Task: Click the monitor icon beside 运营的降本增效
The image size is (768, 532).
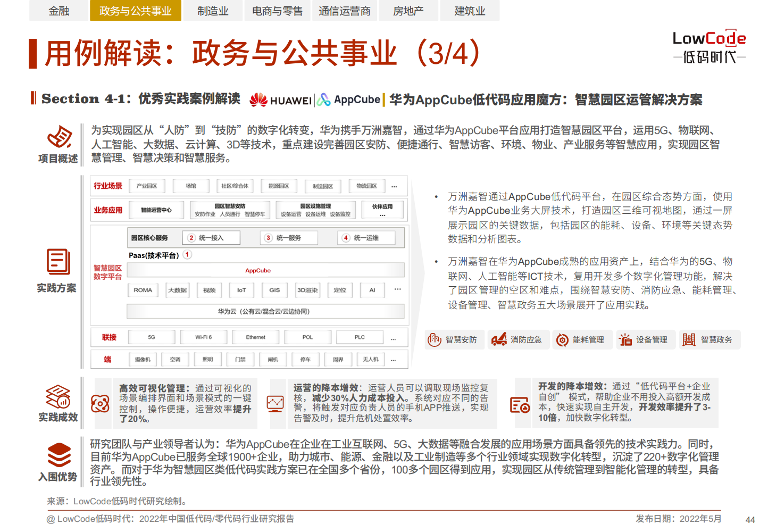Action: click(275, 404)
